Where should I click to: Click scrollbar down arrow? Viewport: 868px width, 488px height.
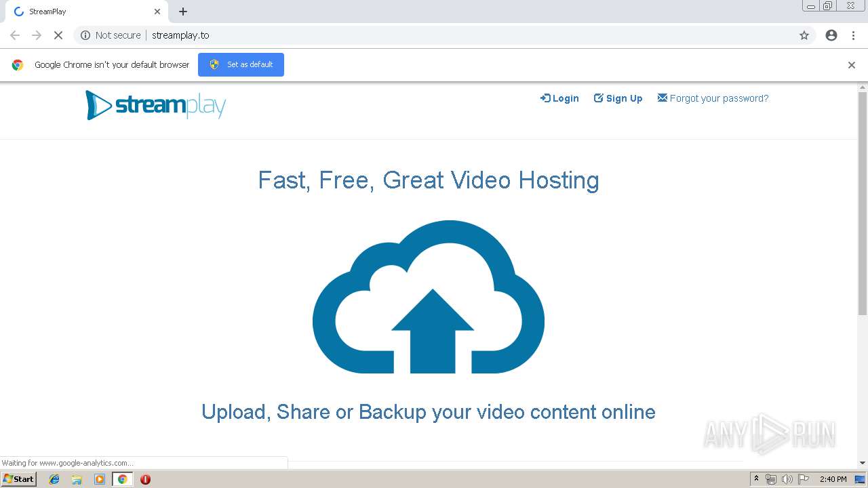coord(863,463)
